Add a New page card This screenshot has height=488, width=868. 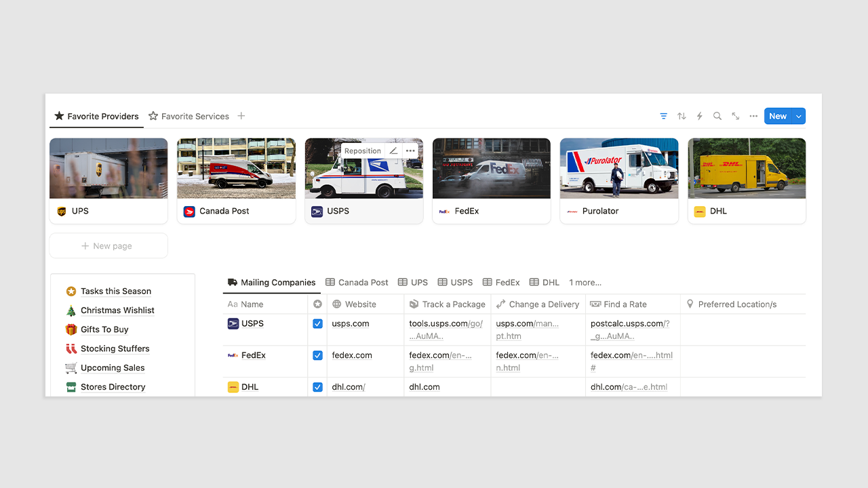(x=108, y=246)
